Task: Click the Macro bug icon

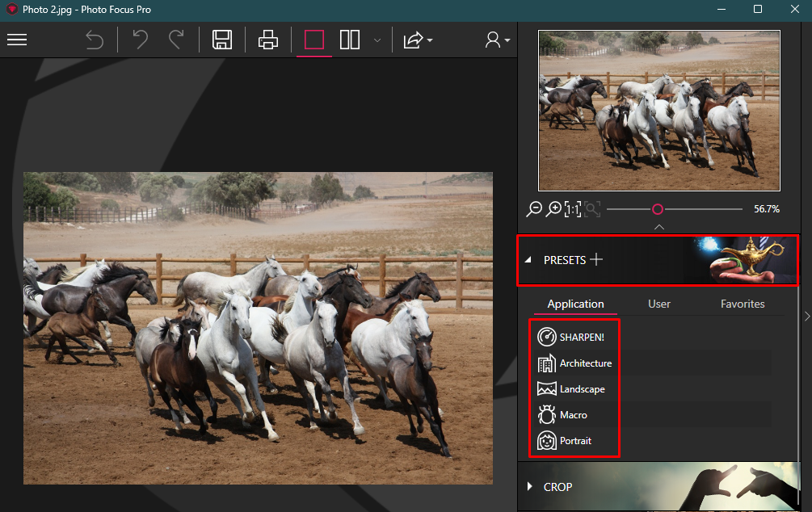Action: pos(546,414)
